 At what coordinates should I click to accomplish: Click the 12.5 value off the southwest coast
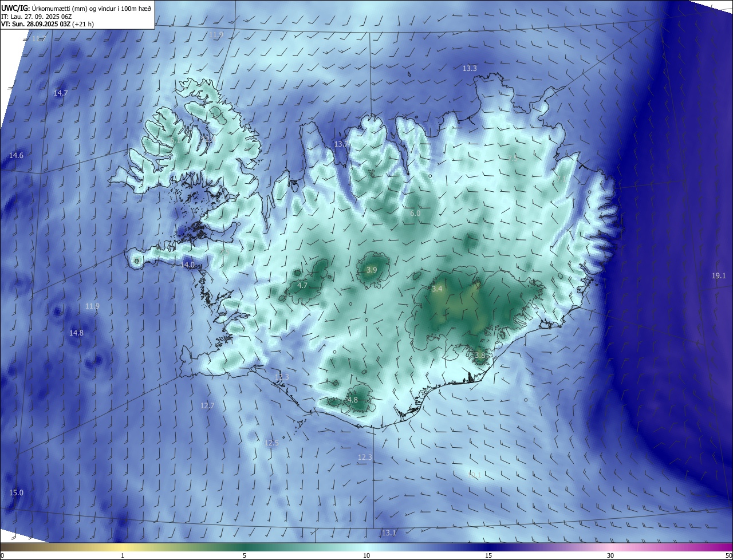point(272,443)
